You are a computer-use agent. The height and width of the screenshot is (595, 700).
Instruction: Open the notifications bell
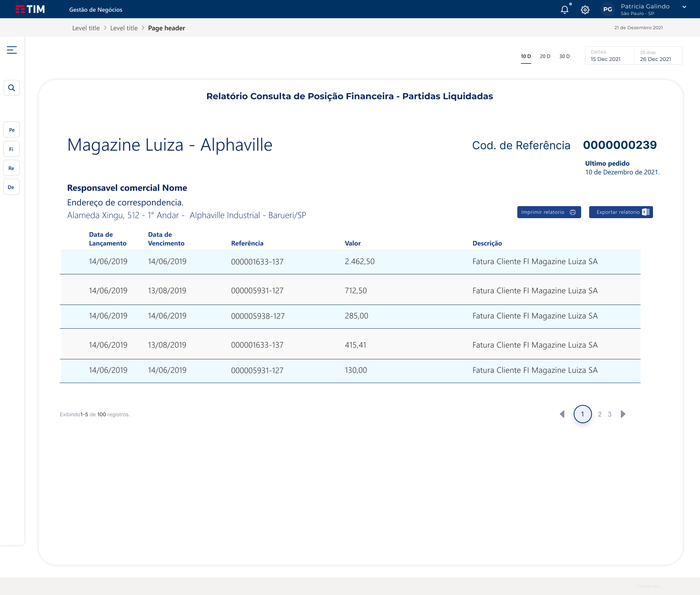565,9
